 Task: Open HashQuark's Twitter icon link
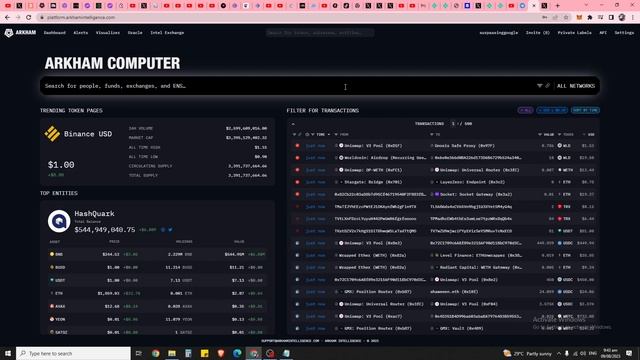[170, 230]
